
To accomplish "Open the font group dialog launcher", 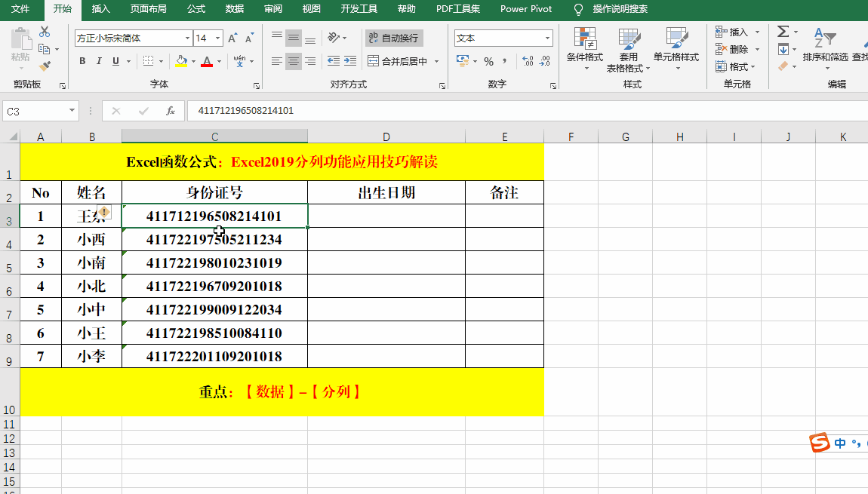I will click(x=257, y=86).
